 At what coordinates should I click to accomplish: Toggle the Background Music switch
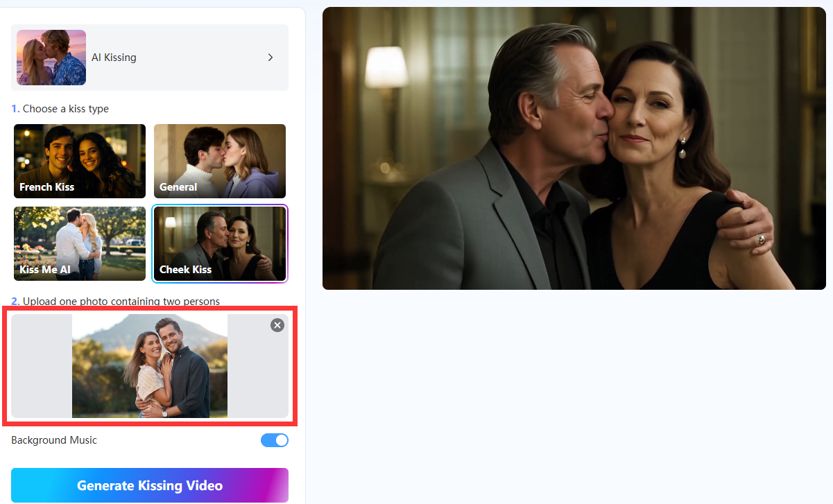[x=274, y=440]
